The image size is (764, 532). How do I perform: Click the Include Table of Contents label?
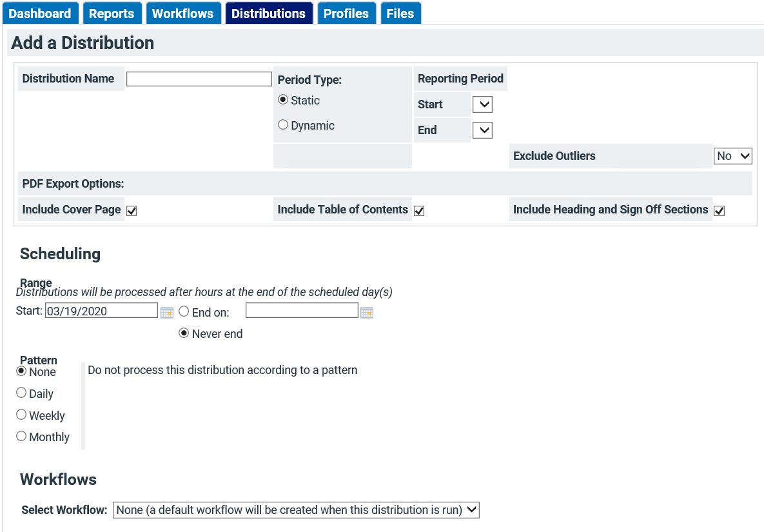click(x=342, y=210)
